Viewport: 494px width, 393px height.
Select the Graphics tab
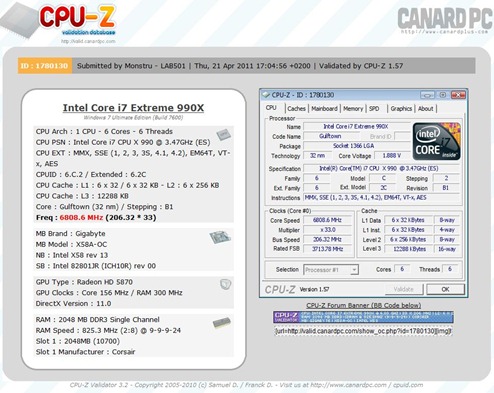point(401,109)
